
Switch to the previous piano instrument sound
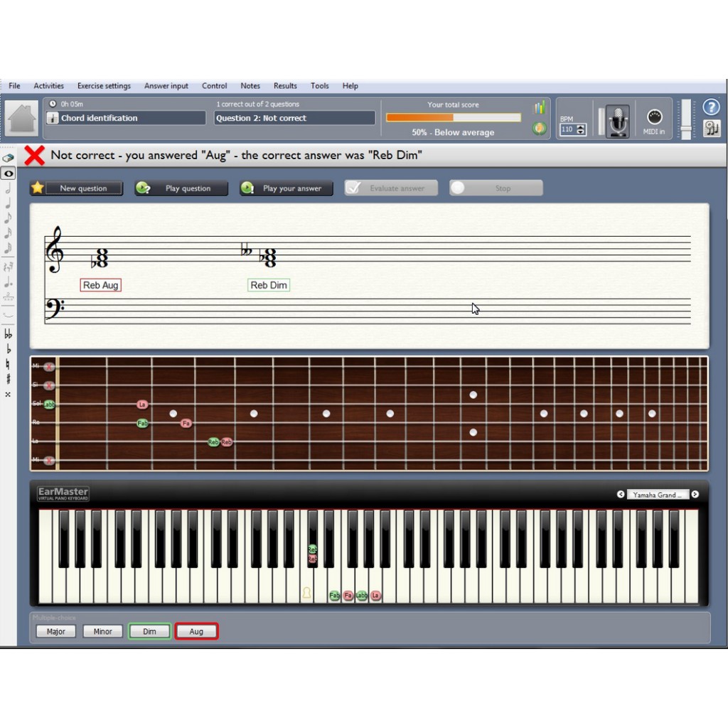(x=620, y=495)
